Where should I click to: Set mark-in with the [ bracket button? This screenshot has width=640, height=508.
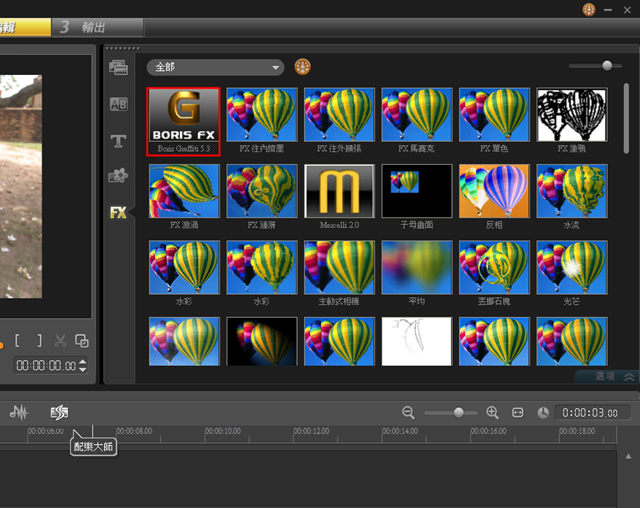[x=17, y=340]
